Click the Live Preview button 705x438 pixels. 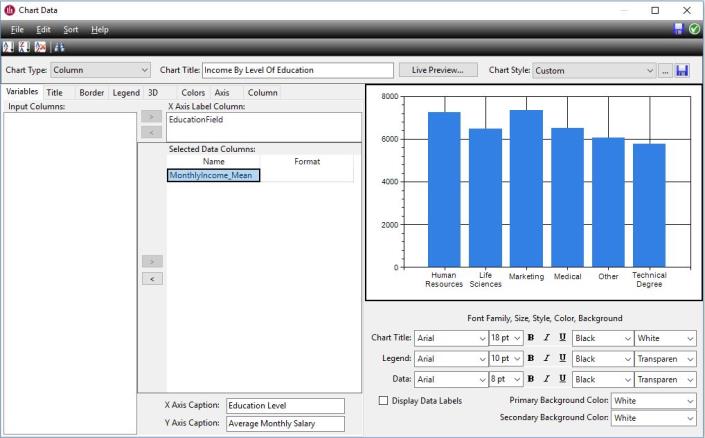438,70
